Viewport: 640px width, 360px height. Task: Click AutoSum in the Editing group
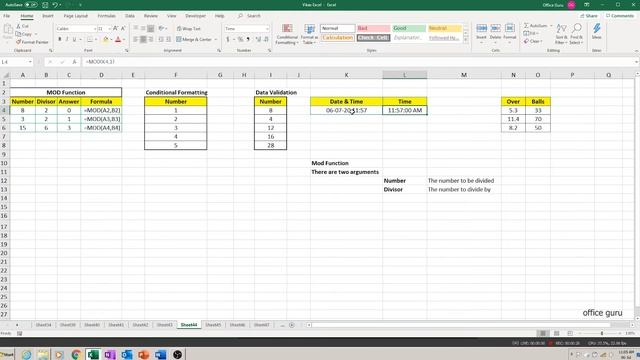[536, 26]
